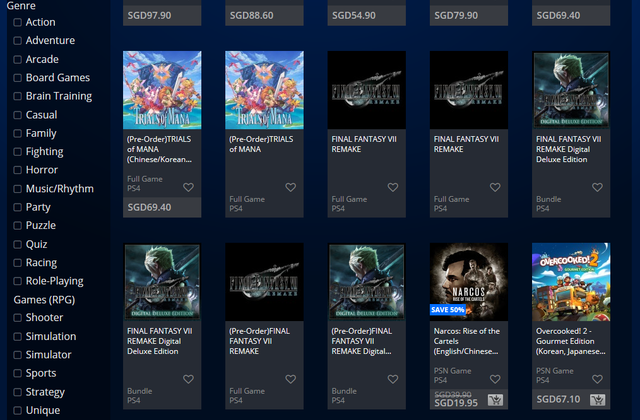
Task: Open Trials of Mana (Chinese/Korean...) title link
Action: point(159,149)
